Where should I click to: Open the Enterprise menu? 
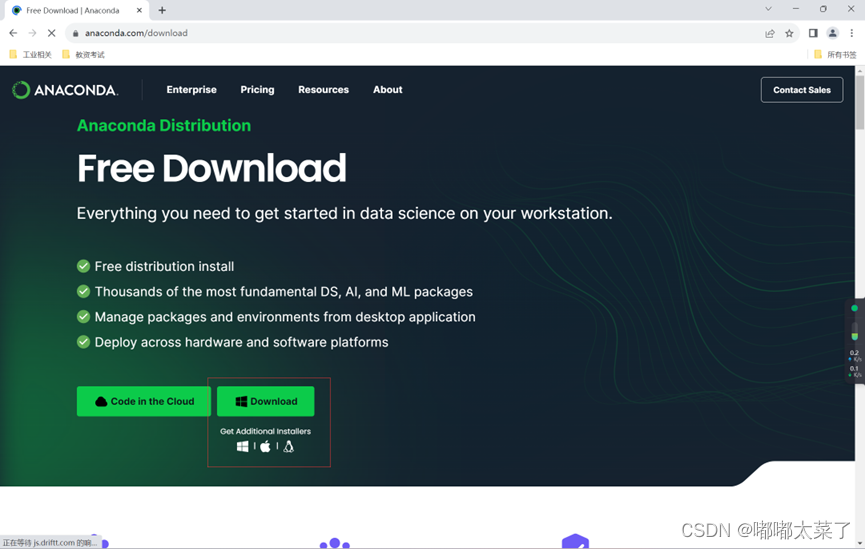[191, 89]
